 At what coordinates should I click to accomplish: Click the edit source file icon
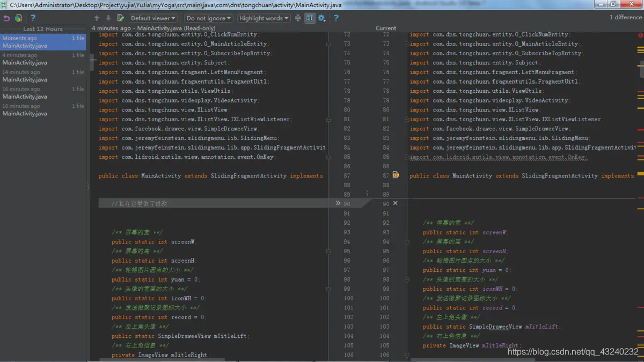[120, 18]
